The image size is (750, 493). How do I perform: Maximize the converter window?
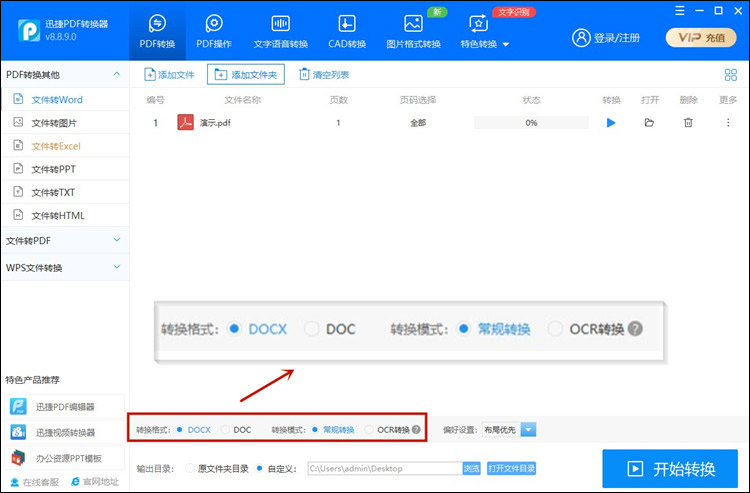pos(718,11)
